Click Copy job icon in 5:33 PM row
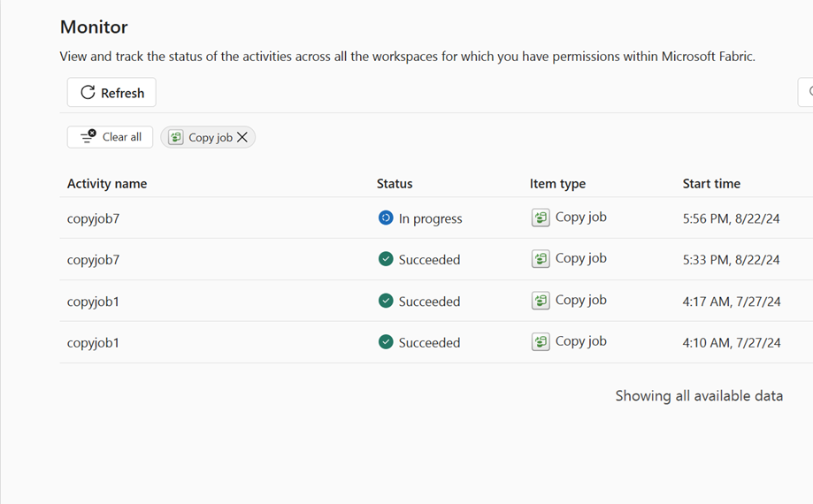 (x=541, y=259)
